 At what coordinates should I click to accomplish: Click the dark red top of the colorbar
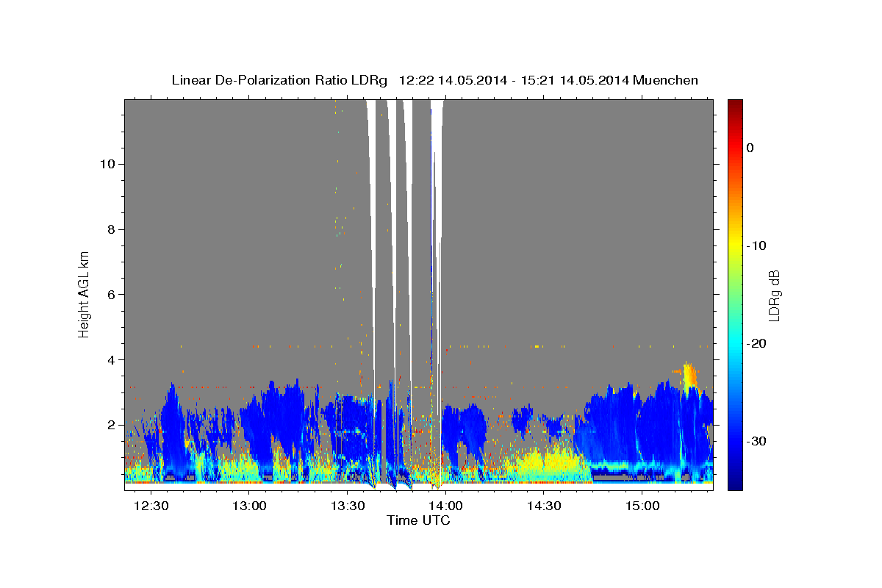coord(734,104)
